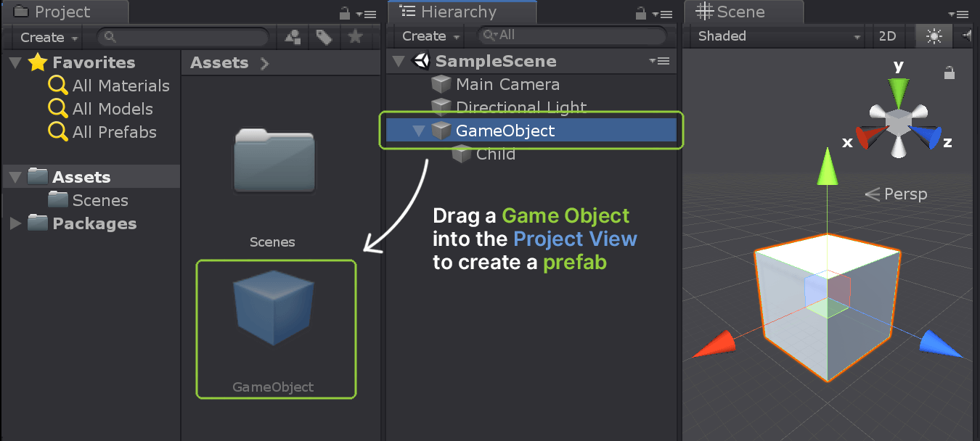Click the green y-axis cone on scene gizmo
980x441 pixels.
point(898,87)
